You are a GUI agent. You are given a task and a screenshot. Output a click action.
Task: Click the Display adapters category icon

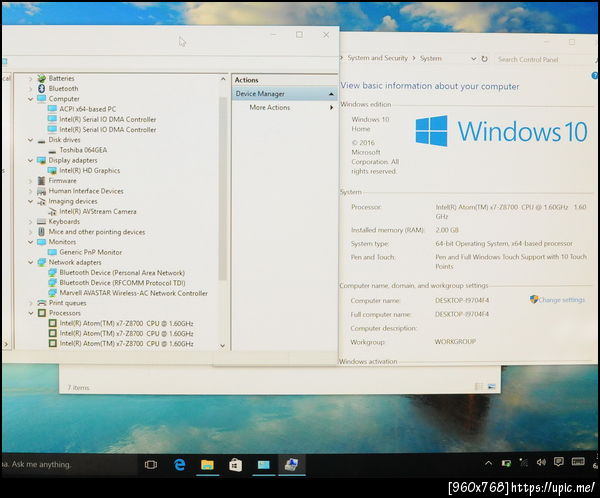[x=41, y=160]
